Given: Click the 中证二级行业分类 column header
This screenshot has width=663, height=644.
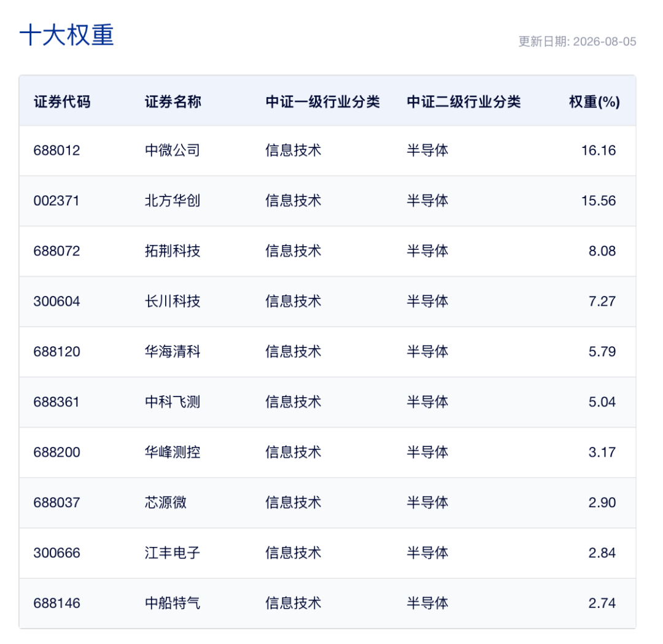Looking at the screenshot, I should 464,102.
